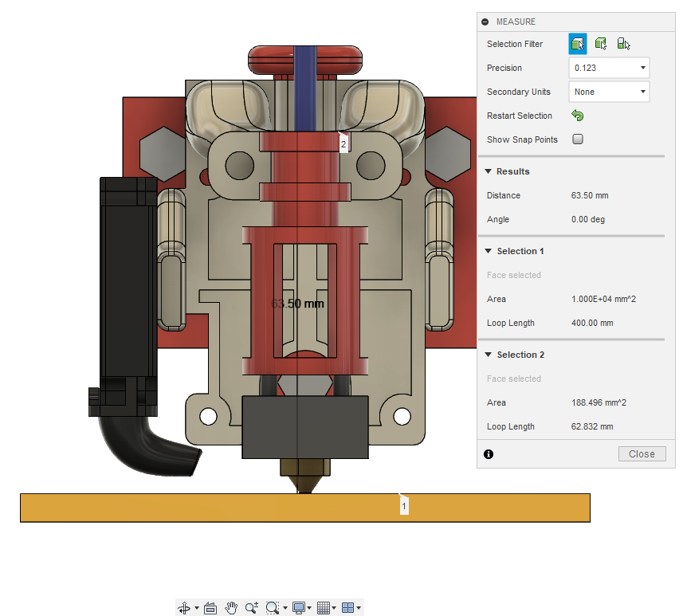Click selection marker 1 on the orange bed
683x616 pixels.
coord(404,506)
